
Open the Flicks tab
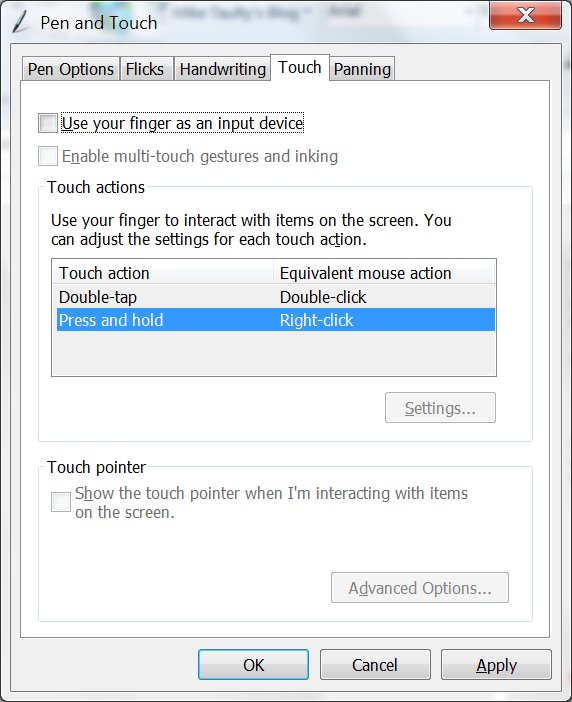click(x=145, y=69)
